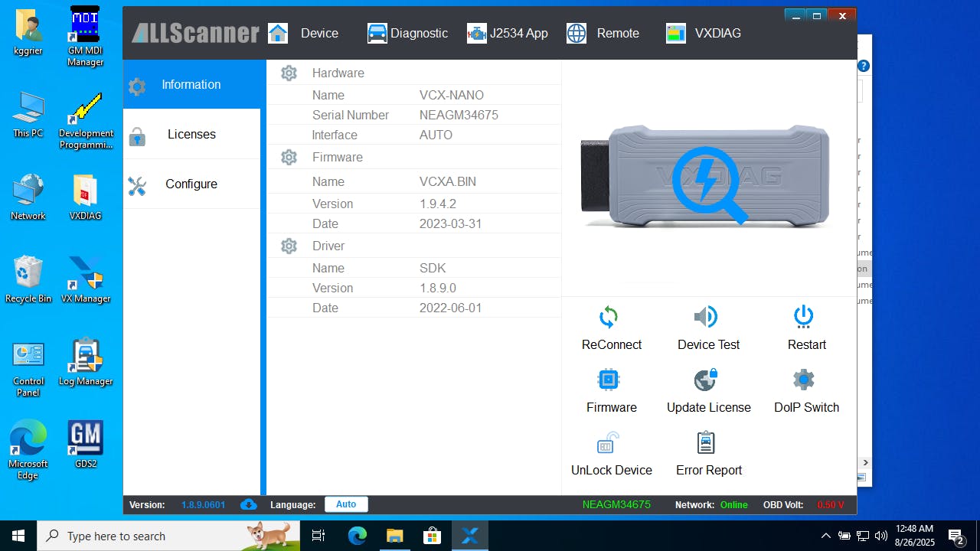Viewport: 980px width, 551px height.
Task: Click the firmware date 2023-03-31
Action: [451, 223]
